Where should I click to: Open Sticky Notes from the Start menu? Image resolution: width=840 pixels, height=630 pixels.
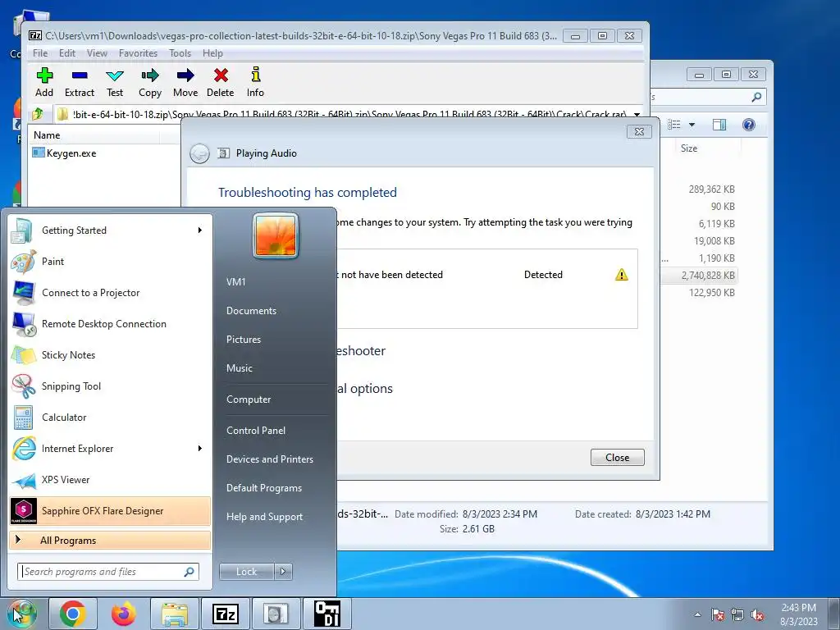110,354
